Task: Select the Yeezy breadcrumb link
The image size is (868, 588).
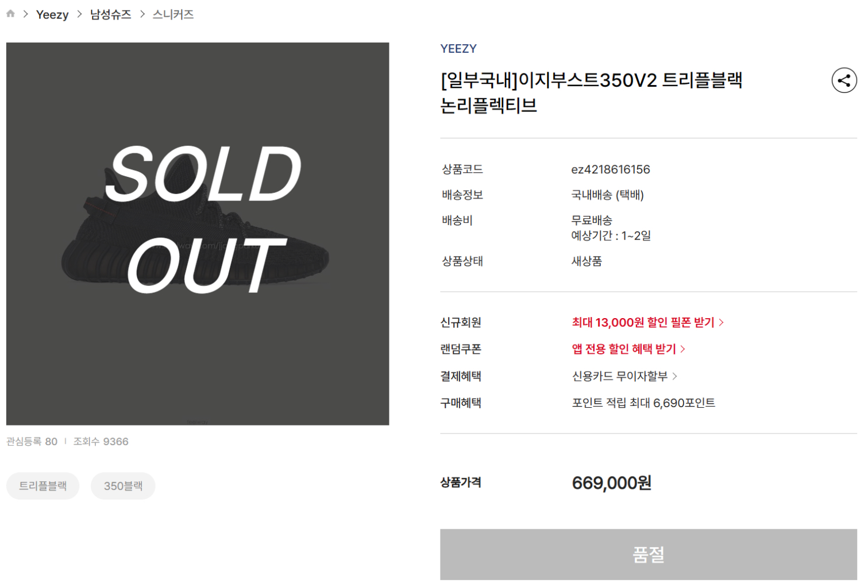Action: tap(52, 14)
